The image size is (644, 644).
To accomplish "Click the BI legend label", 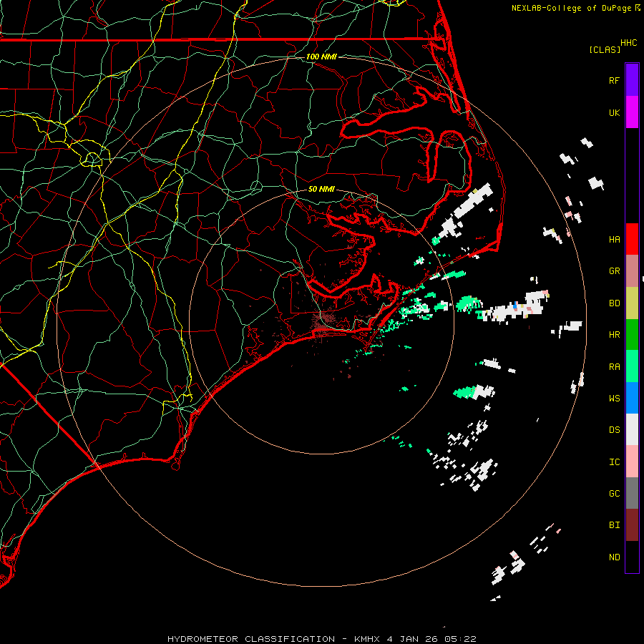I will [x=614, y=525].
